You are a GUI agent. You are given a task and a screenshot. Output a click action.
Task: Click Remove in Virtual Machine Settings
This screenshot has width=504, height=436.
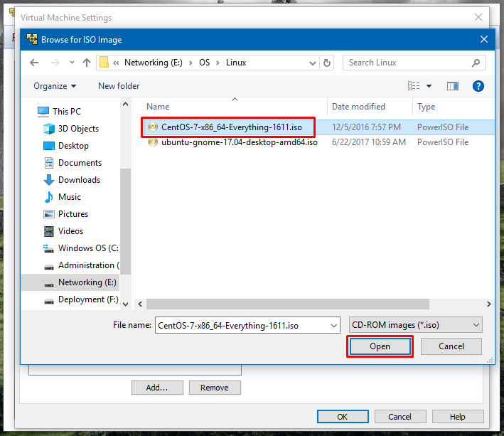point(215,388)
